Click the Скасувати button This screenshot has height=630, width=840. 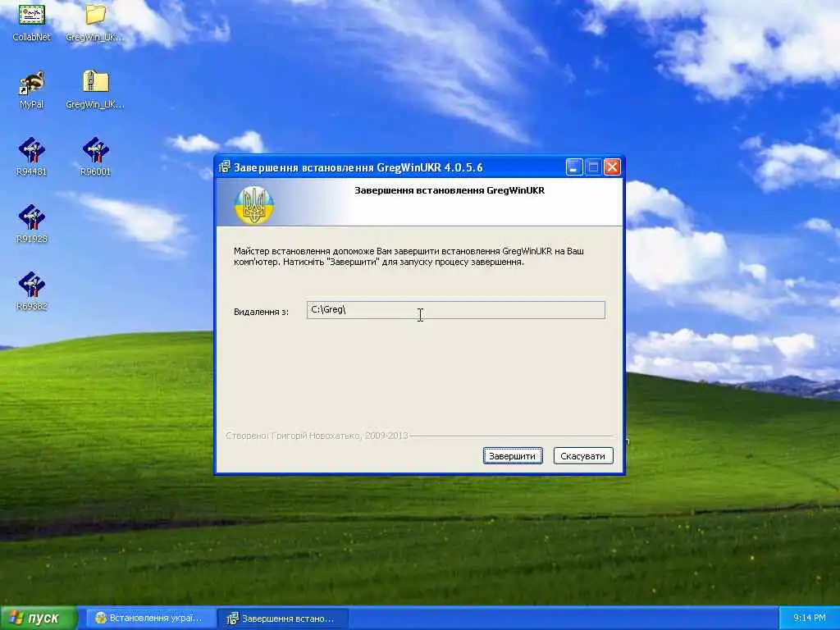tap(583, 456)
